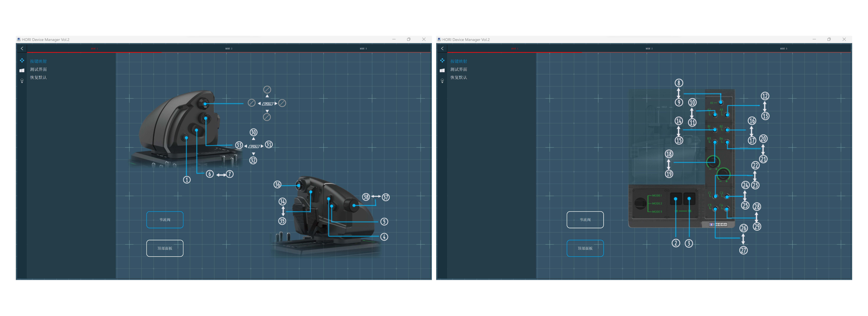Select mapping circle number 24

(745, 185)
